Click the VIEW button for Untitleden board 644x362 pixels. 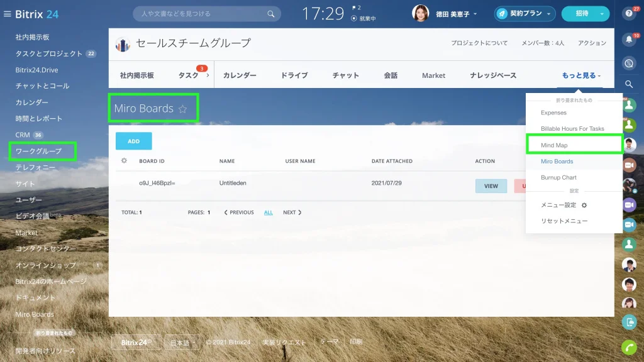(491, 186)
